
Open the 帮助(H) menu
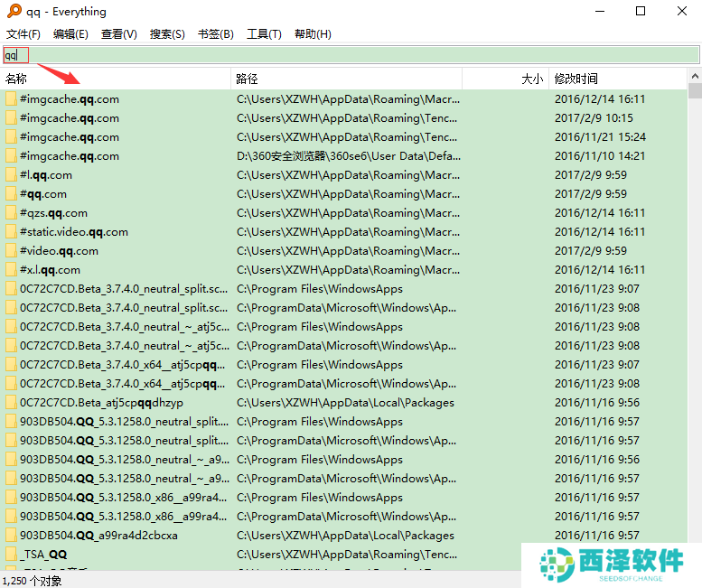tap(313, 34)
